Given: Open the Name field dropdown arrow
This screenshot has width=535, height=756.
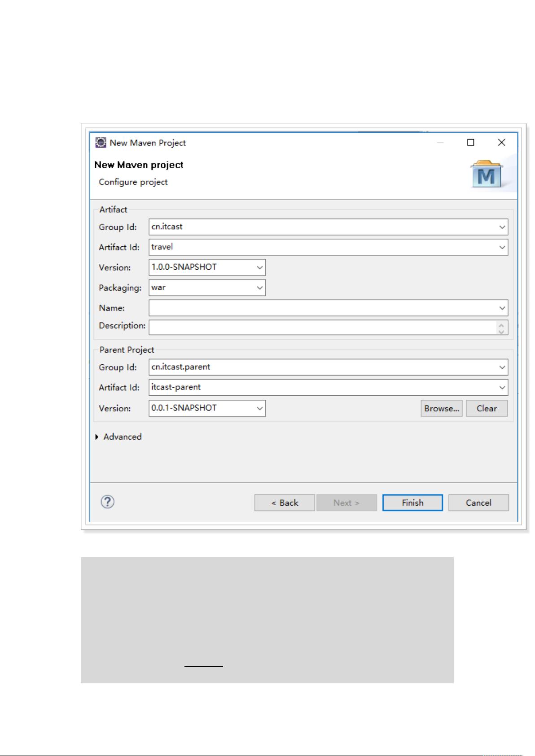Looking at the screenshot, I should click(502, 308).
